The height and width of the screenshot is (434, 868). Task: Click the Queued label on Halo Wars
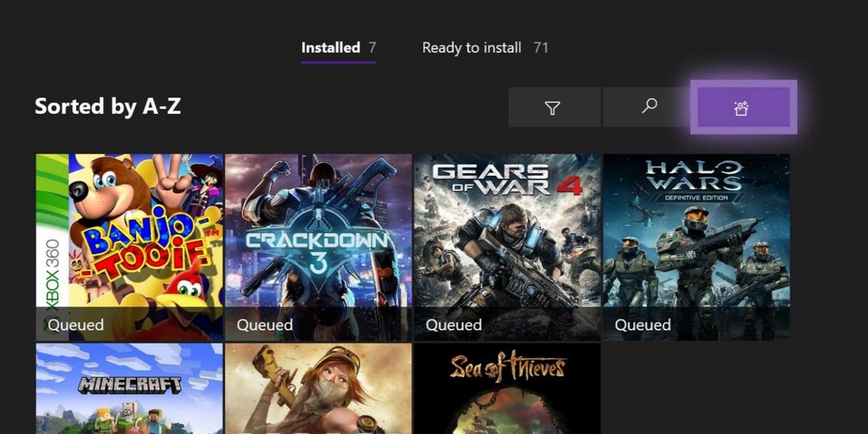643,325
